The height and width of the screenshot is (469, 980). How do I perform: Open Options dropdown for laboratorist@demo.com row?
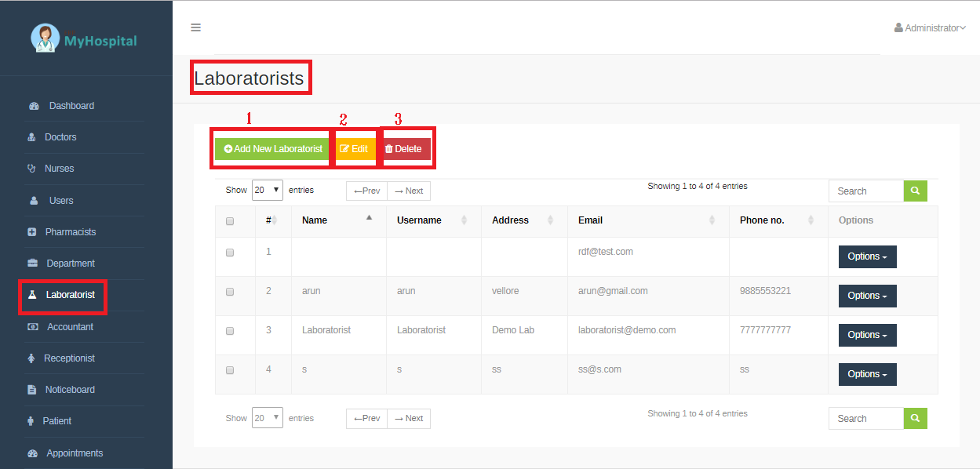click(x=867, y=335)
